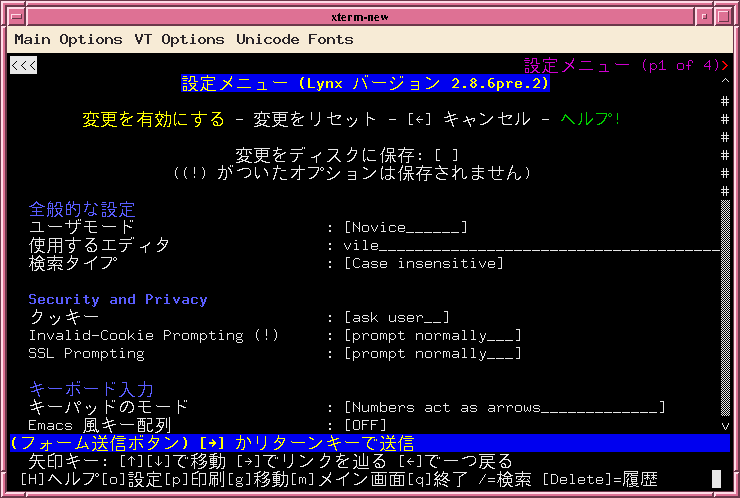Open the クッキー ask user dropdown
740x498 pixels.
click(x=396, y=317)
